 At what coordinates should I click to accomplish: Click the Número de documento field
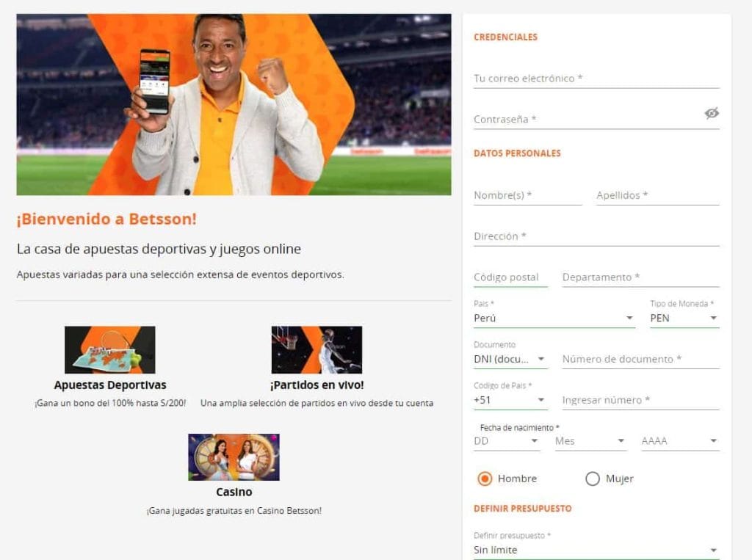pos(640,359)
